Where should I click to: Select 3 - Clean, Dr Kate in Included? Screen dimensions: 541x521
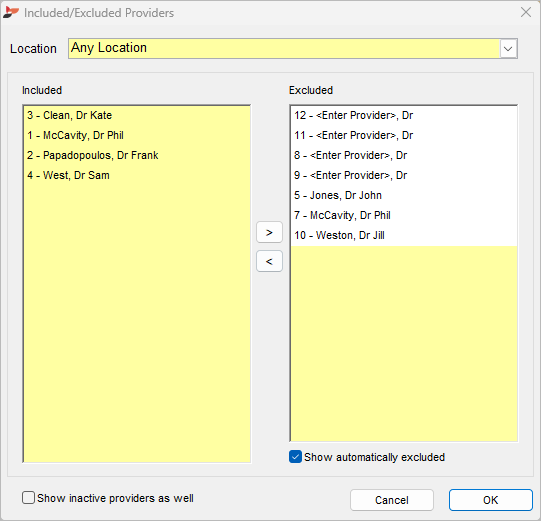point(137,115)
